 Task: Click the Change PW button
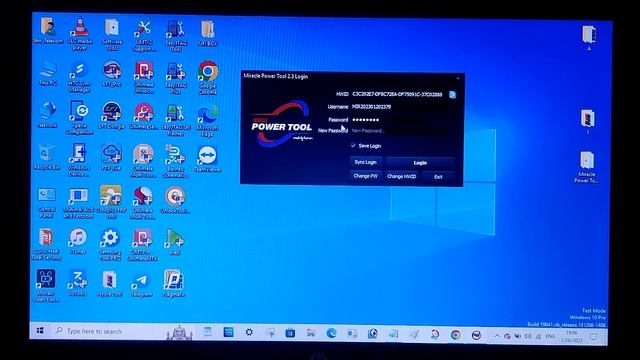pos(365,176)
